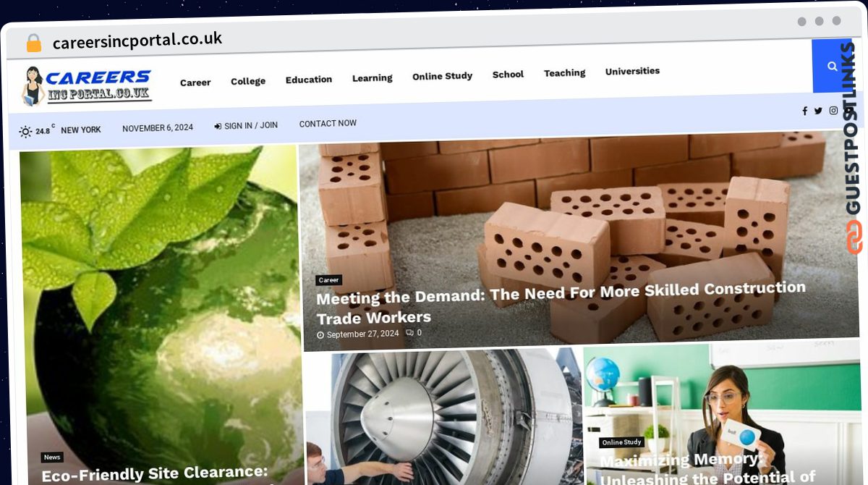Screen dimensions: 868x485
Task: Select the Online Study menu item
Action: [443, 76]
